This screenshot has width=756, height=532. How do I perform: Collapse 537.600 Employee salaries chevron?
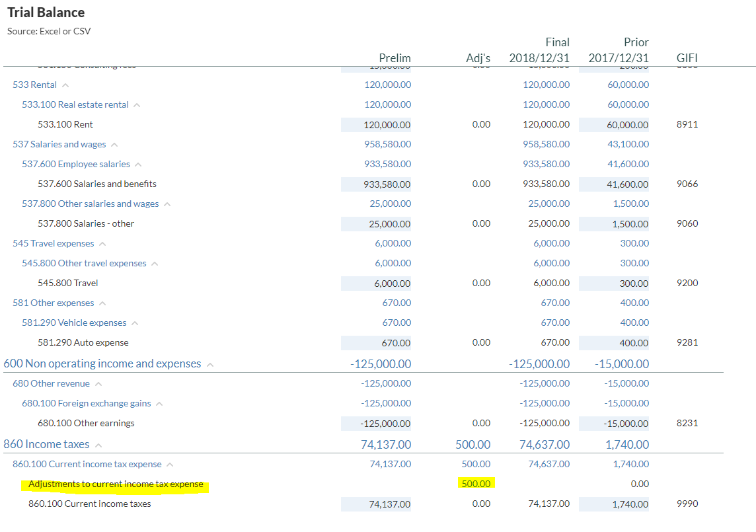(138, 165)
